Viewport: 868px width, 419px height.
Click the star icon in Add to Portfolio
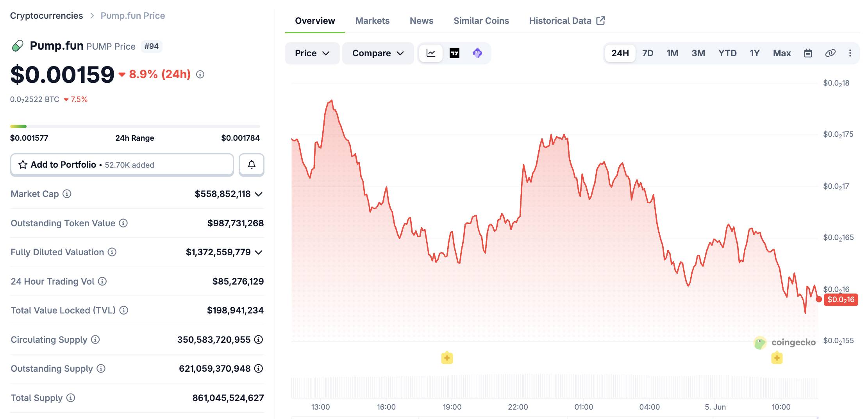point(23,165)
